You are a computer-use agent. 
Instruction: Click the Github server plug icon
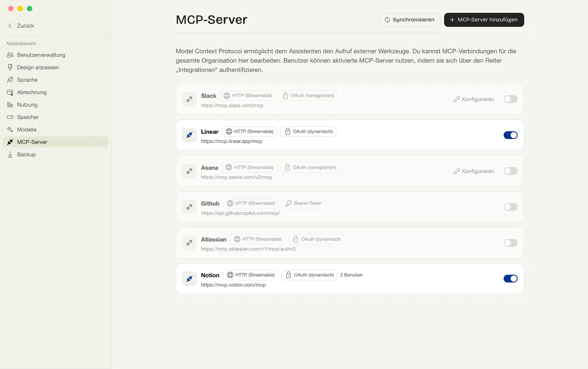pyautogui.click(x=189, y=207)
